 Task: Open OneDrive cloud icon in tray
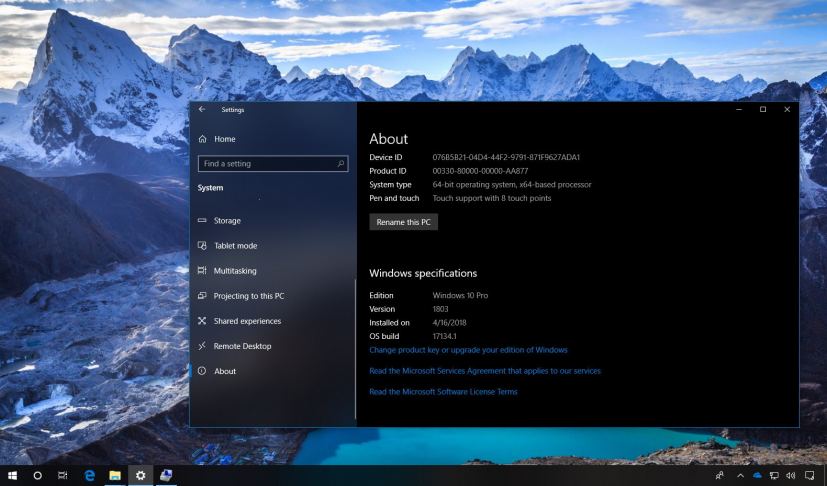[757, 475]
